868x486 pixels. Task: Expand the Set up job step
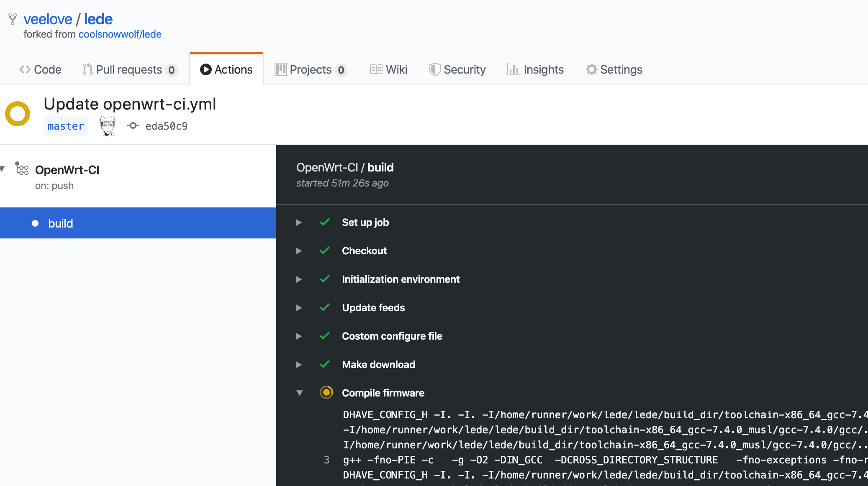[299, 223]
